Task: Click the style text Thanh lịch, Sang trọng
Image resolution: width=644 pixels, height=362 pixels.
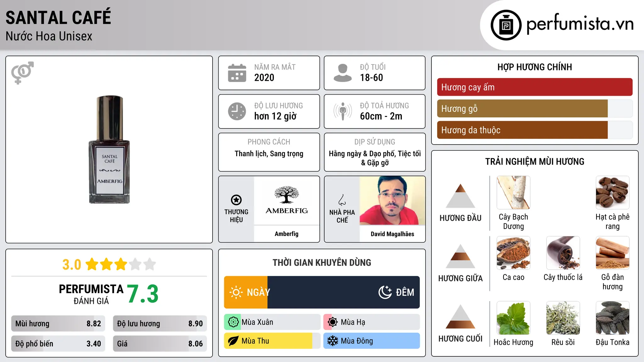Action: pos(269,154)
